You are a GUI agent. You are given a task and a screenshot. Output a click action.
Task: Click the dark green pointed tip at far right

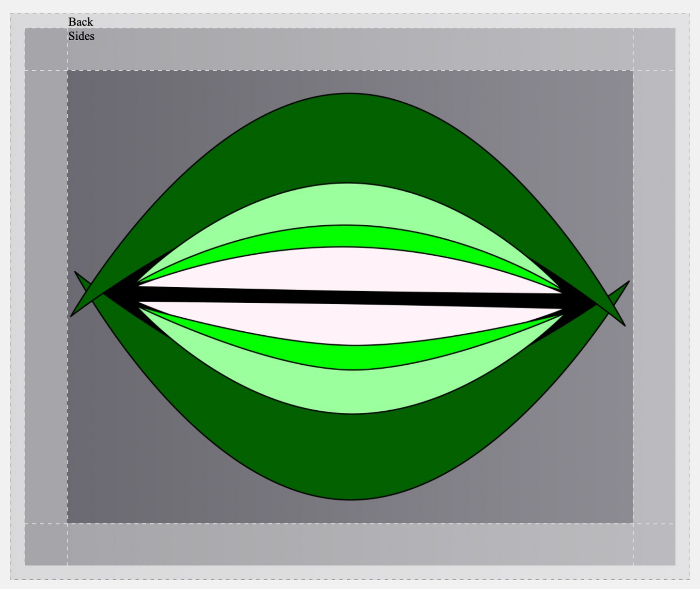coord(614,303)
